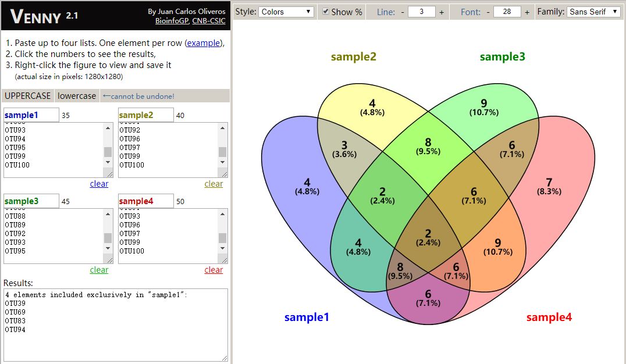Open the Family Sans Serif dropdown
Screen dimensions: 626x364
(593, 12)
